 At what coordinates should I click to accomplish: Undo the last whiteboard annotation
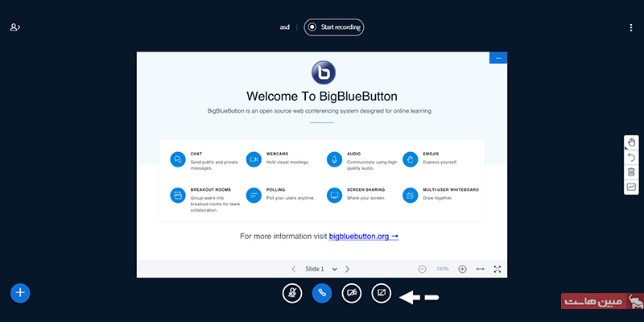[631, 157]
